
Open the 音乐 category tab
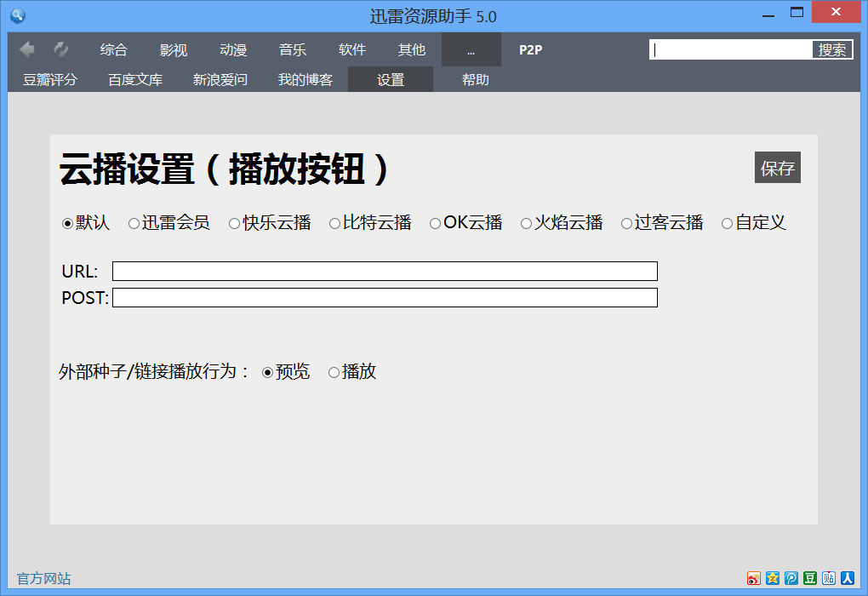pyautogui.click(x=292, y=50)
